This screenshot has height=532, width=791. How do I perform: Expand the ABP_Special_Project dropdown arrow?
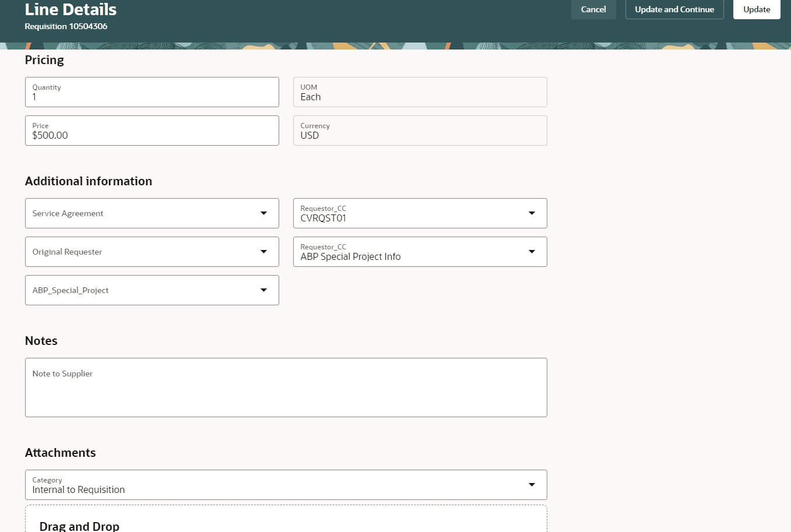pyautogui.click(x=263, y=290)
